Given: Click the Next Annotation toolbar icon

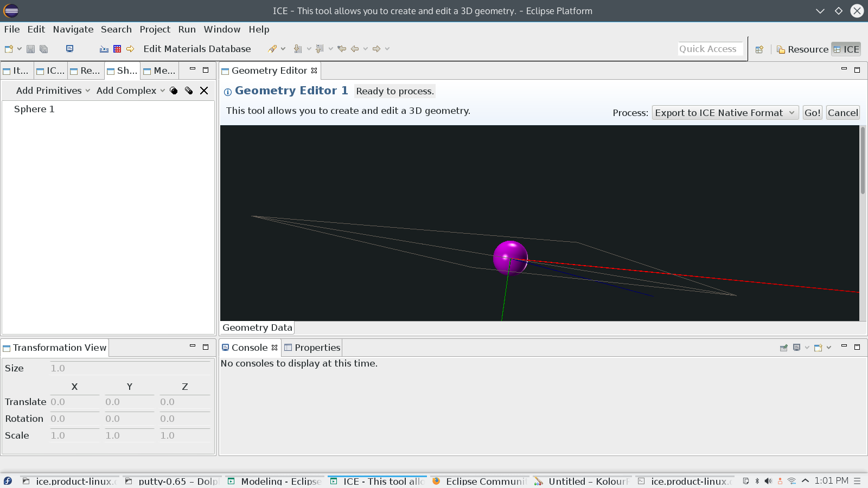Looking at the screenshot, I should point(298,49).
